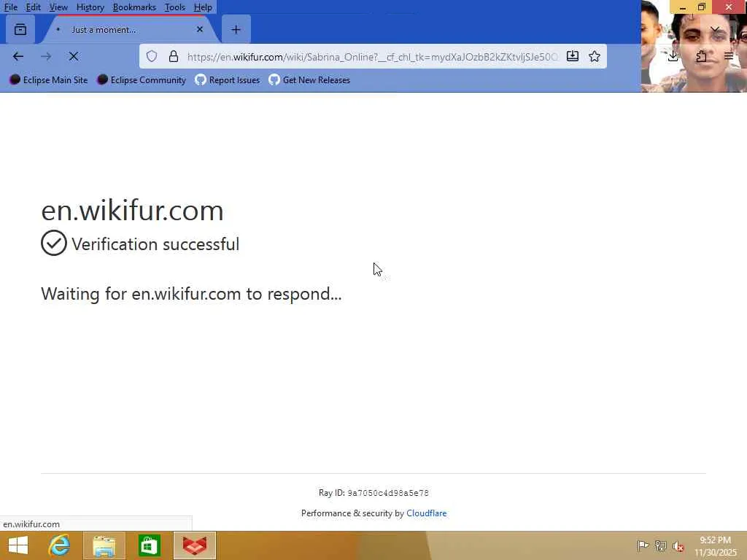Expand the list-all-tabs chevron
Viewport: 747px width, 560px height.
[x=715, y=29]
